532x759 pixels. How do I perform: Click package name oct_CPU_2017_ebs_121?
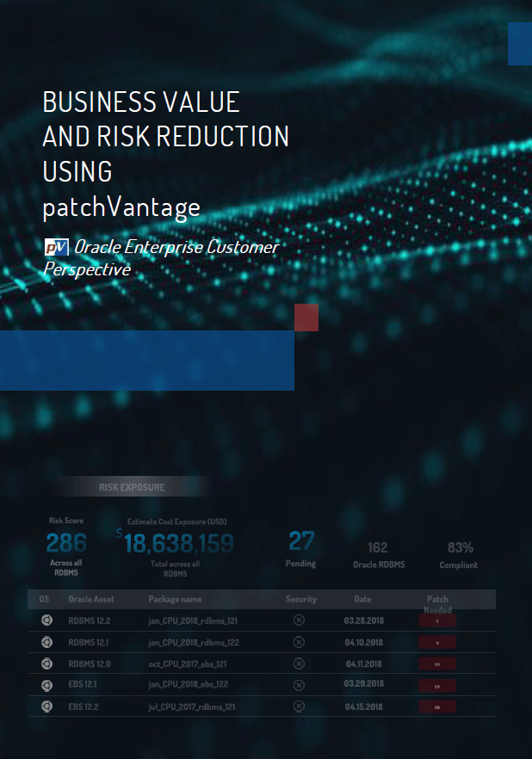coord(188,663)
